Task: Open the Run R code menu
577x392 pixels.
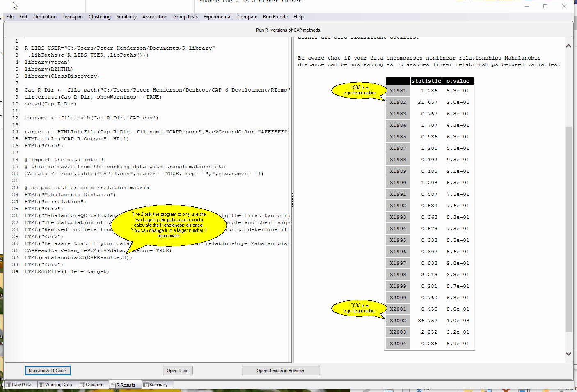Action: coord(275,17)
